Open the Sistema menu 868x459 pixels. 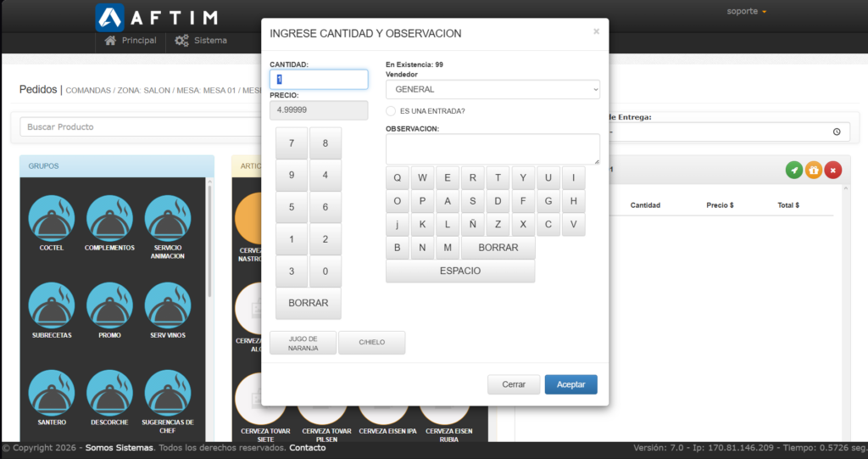coord(201,41)
